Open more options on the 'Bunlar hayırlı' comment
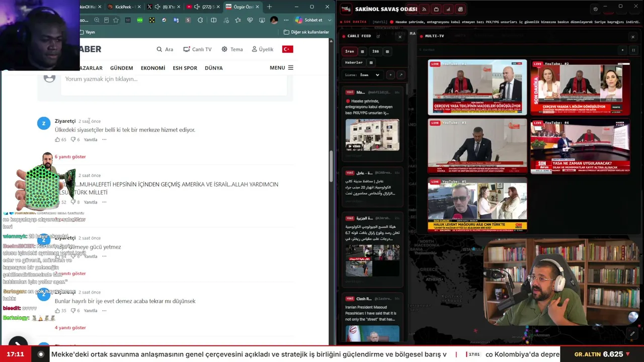Viewport: 644px width, 362px height. point(104,311)
